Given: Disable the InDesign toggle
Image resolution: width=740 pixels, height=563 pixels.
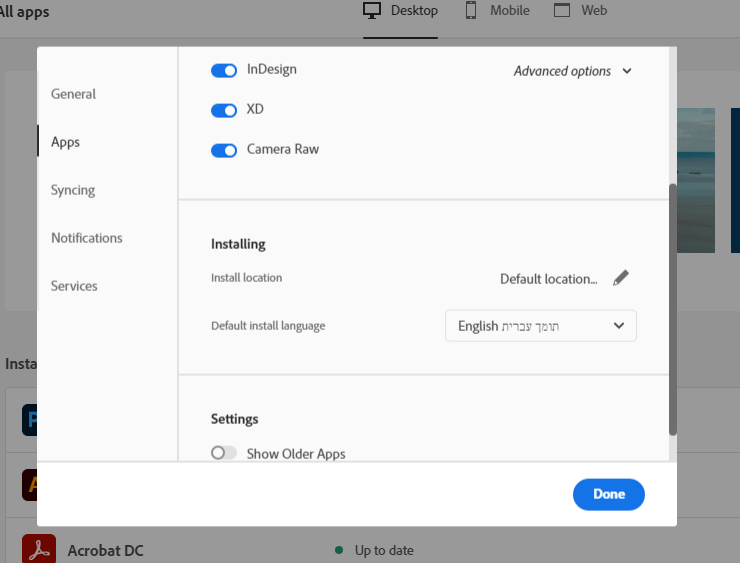Looking at the screenshot, I should pos(224,70).
